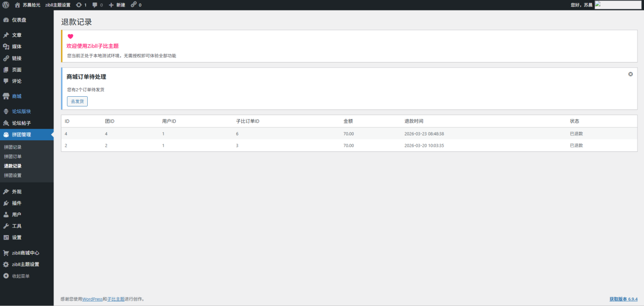The width and height of the screenshot is (644, 306).
Task: Click the chain link icon in admin bar
Action: 134,5
